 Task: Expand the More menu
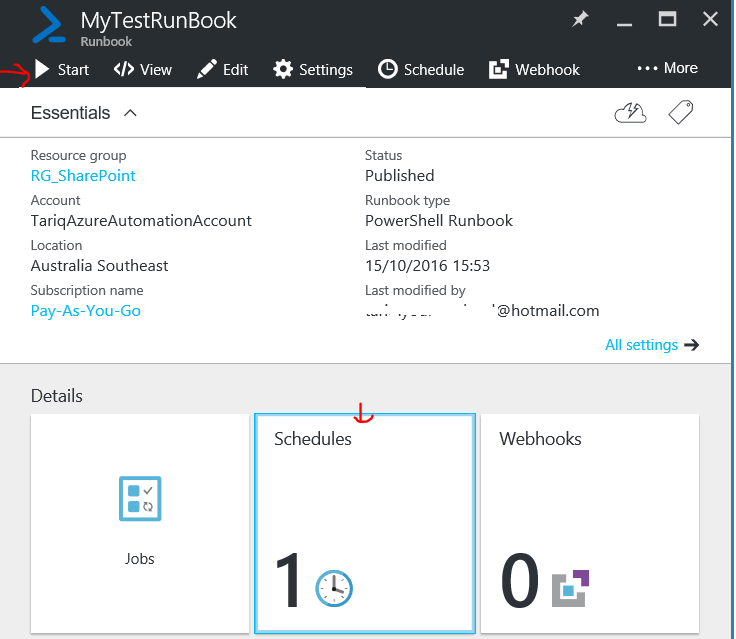click(667, 68)
